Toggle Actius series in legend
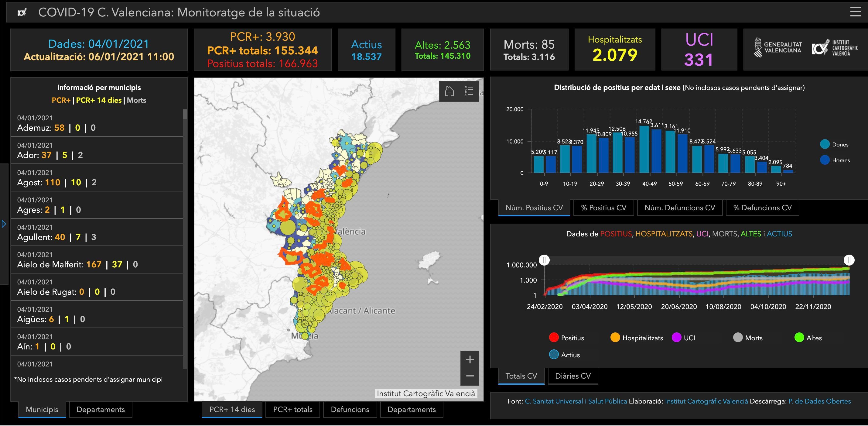The height and width of the screenshot is (426, 868). [564, 355]
